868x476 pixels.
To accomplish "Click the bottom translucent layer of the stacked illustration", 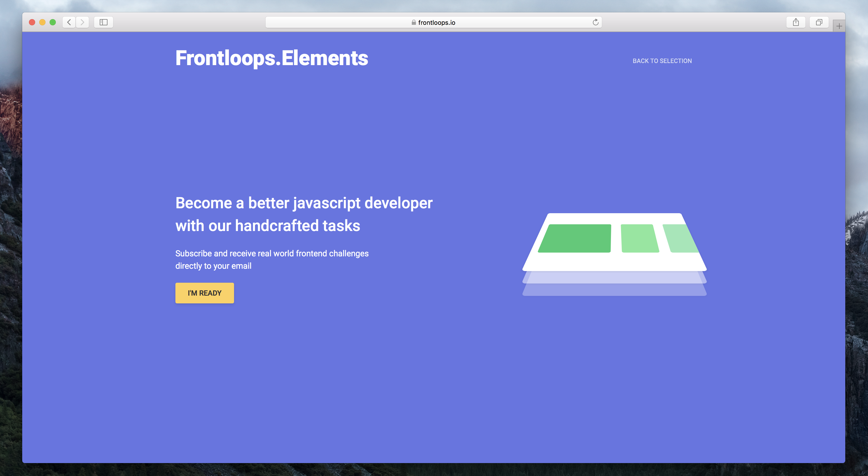I will [x=614, y=290].
